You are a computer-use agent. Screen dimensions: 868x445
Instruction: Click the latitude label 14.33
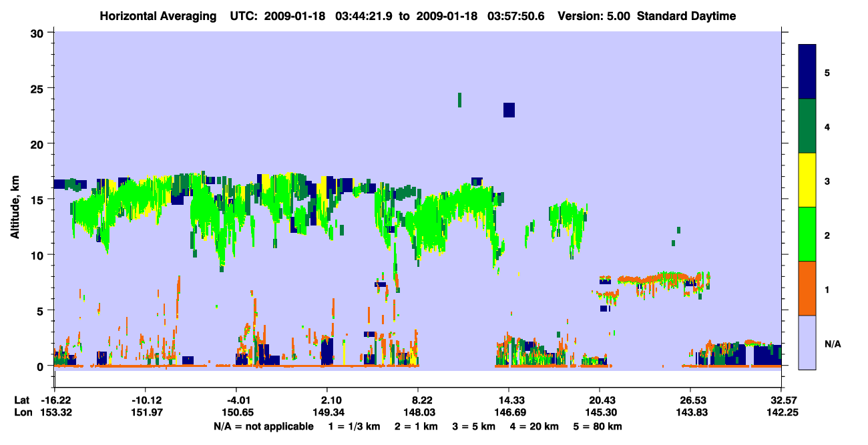tap(509, 400)
